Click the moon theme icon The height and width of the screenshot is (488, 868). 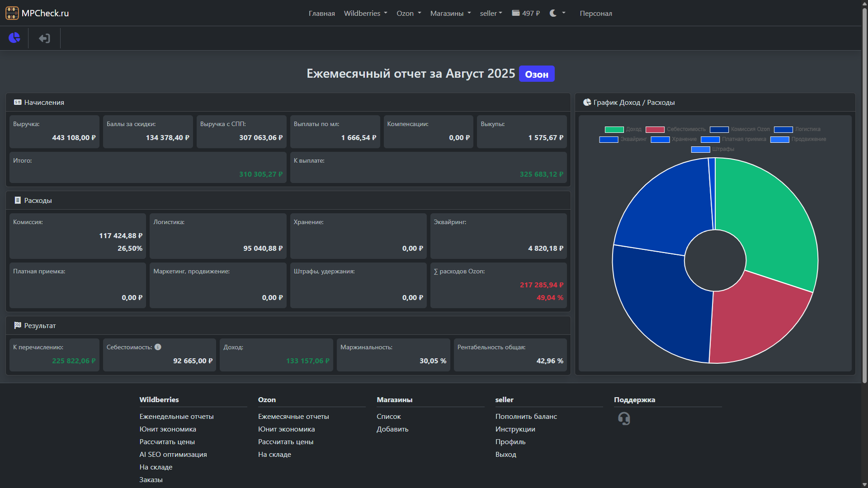pos(553,13)
